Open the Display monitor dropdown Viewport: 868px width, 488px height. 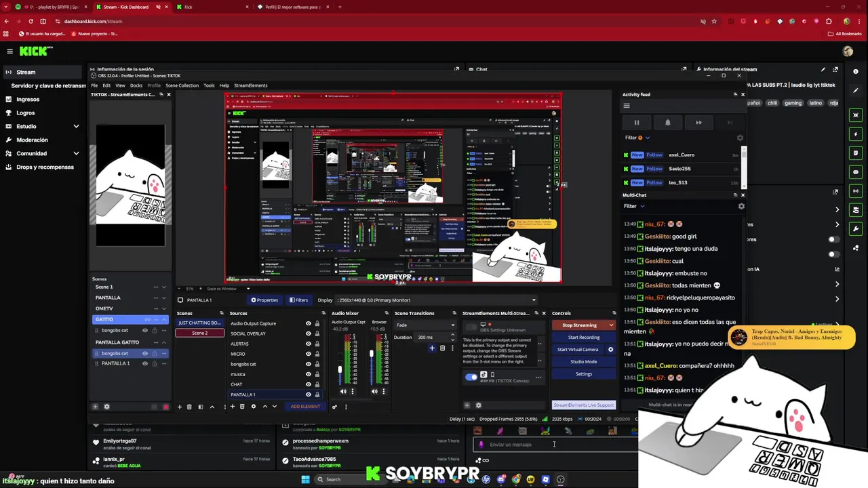coord(436,300)
